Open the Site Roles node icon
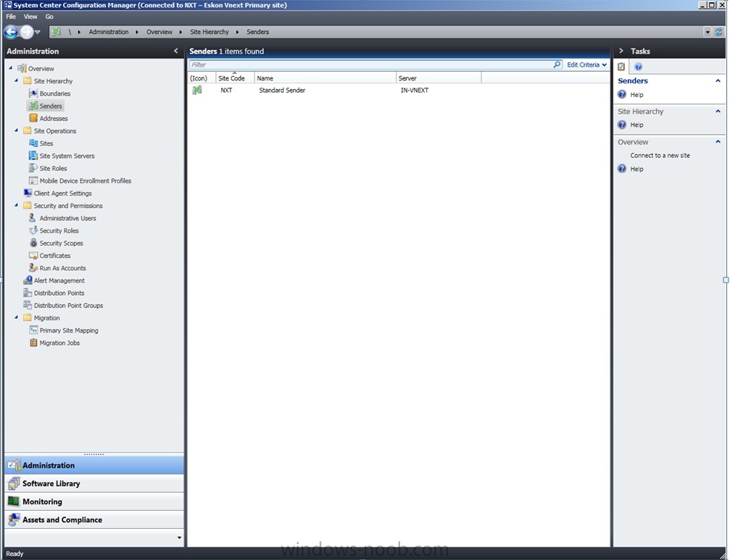730x560 pixels. [x=33, y=168]
